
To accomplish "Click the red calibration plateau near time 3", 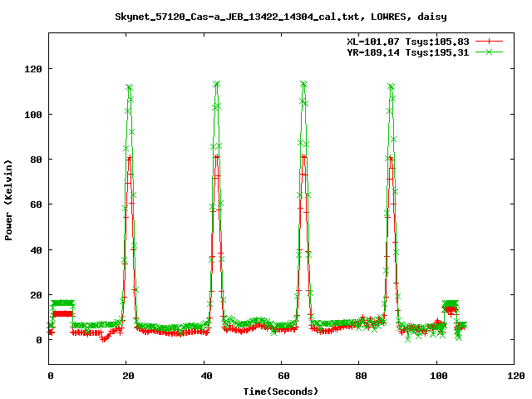I will [63, 314].
